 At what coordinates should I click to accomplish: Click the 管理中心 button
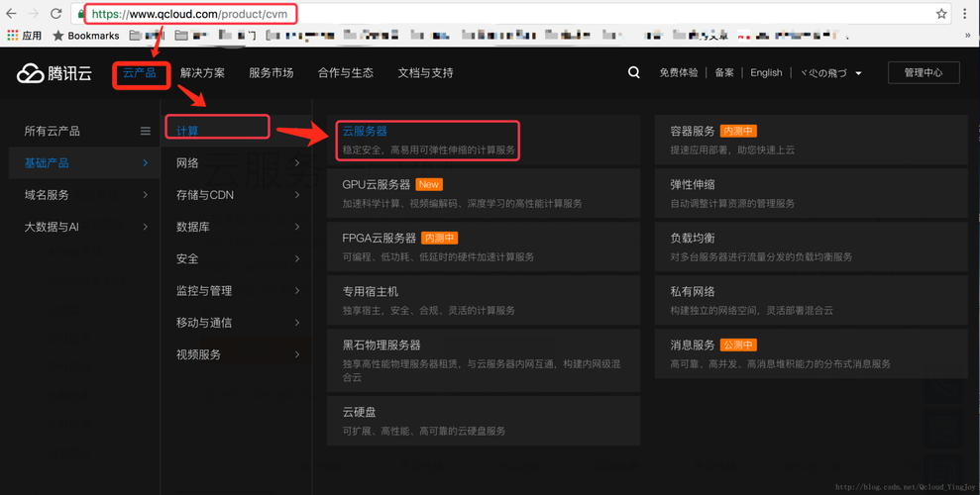[924, 73]
